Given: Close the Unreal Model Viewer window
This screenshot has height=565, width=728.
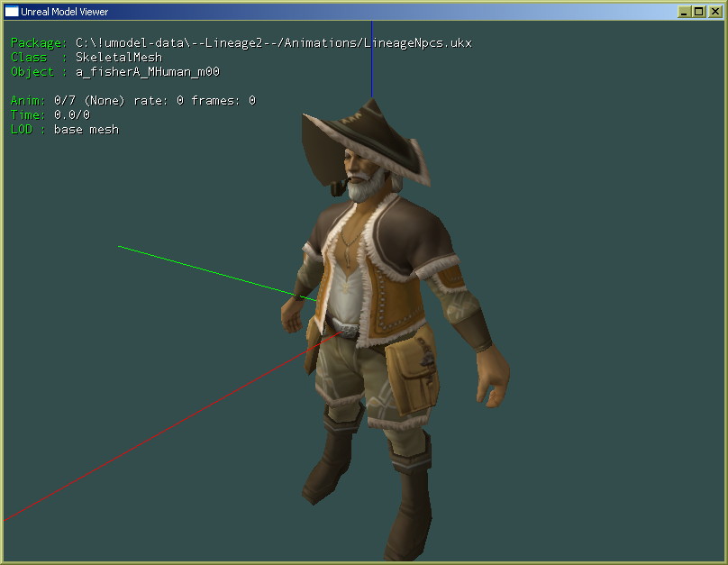Looking at the screenshot, I should 715,12.
